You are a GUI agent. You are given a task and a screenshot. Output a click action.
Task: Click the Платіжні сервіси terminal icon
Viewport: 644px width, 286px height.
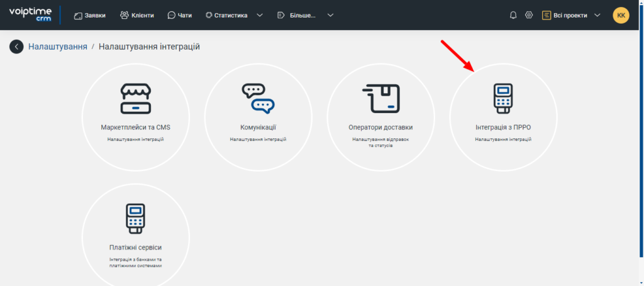pos(136,219)
